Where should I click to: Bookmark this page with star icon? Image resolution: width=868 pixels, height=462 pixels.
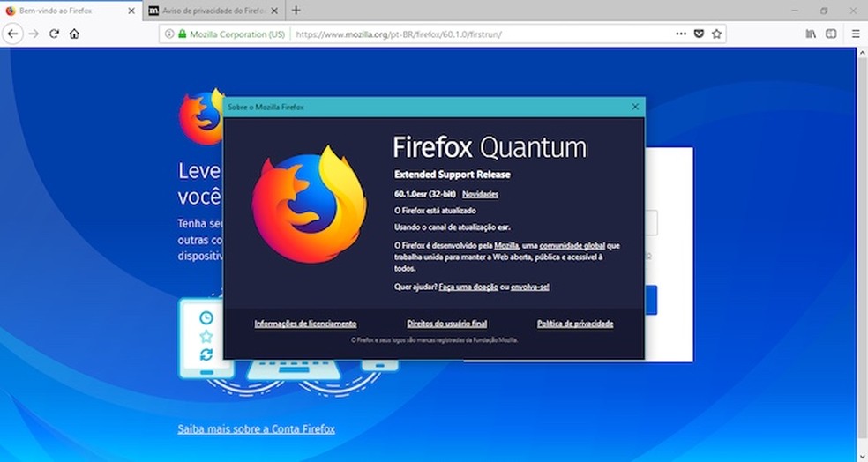point(717,34)
